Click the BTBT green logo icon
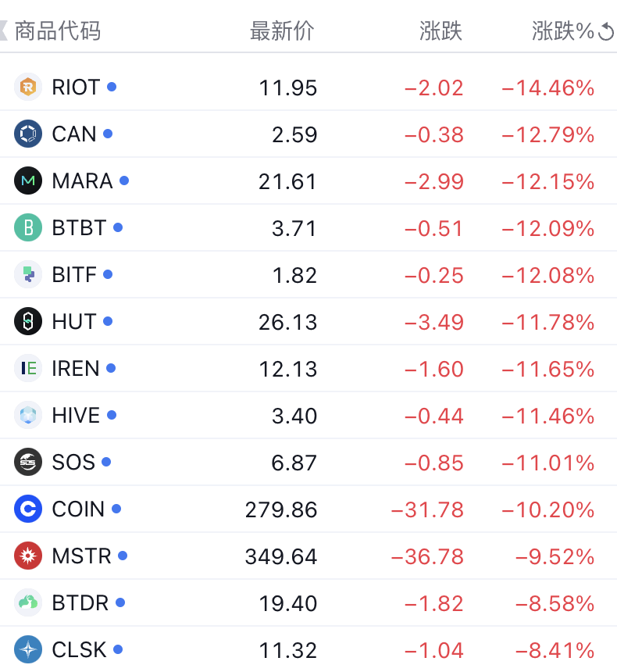This screenshot has width=617, height=672. coord(28,227)
